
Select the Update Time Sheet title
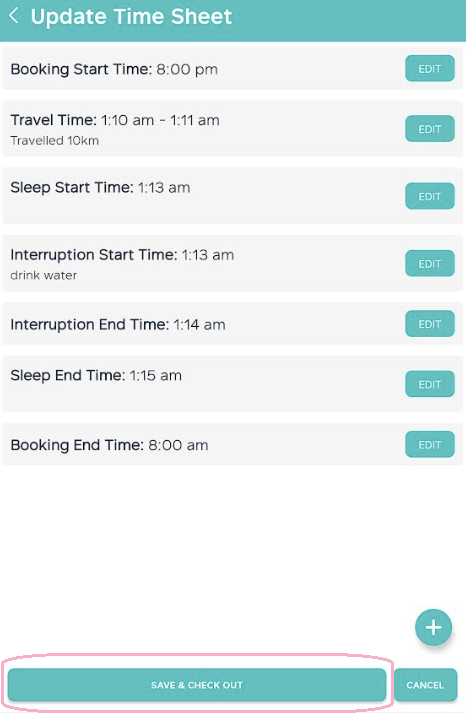(x=131, y=16)
